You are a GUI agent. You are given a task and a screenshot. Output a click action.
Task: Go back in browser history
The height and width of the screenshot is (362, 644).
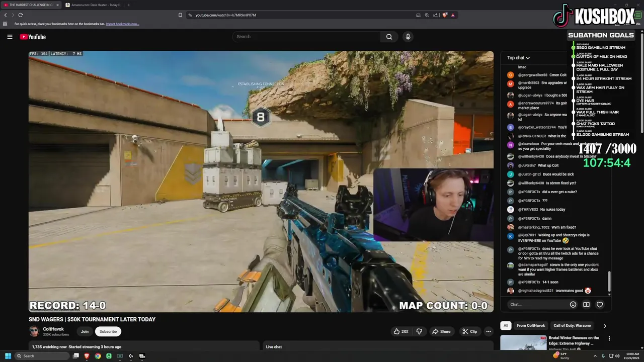(x=6, y=15)
